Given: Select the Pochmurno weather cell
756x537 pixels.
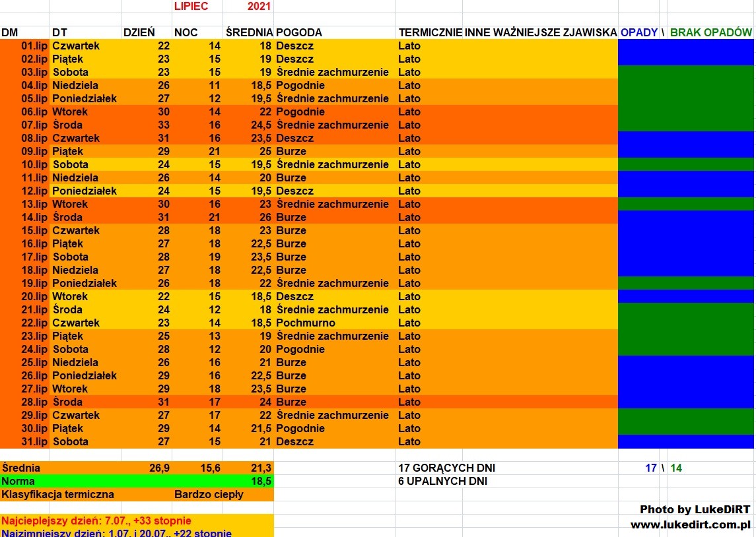Looking at the screenshot, I should pyautogui.click(x=306, y=323).
